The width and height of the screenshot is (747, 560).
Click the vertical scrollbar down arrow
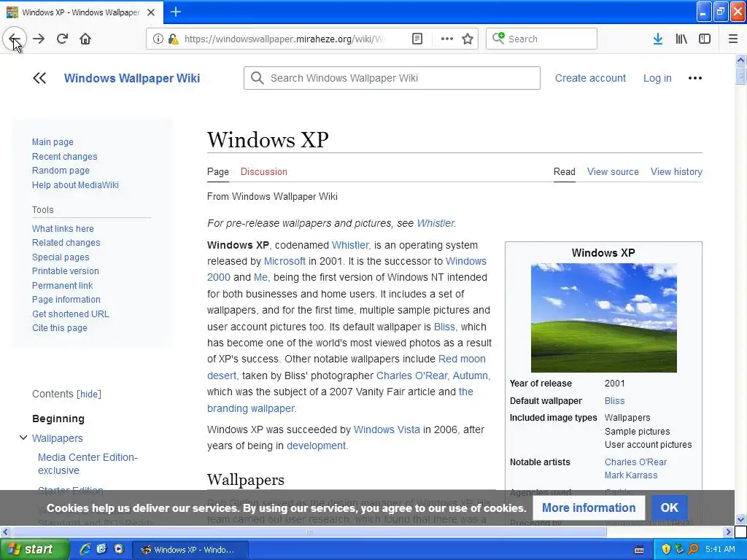pyautogui.click(x=740, y=519)
